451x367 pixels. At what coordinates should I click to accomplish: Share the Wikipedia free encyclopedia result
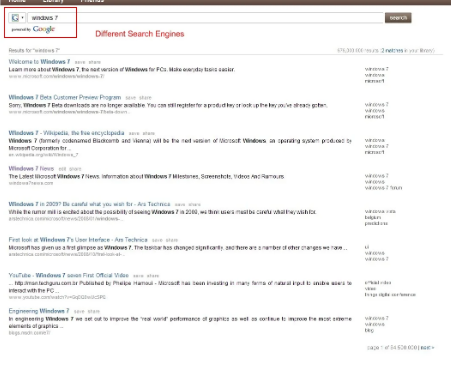[149, 133]
